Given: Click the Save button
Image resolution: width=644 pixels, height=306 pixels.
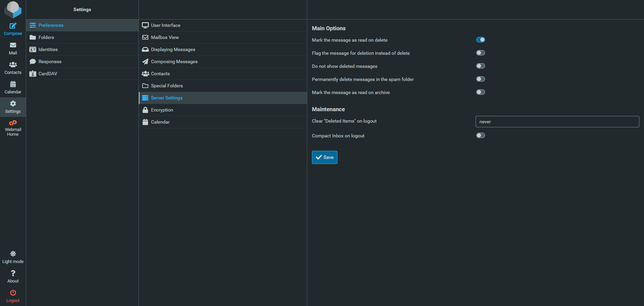Looking at the screenshot, I should pyautogui.click(x=324, y=157).
